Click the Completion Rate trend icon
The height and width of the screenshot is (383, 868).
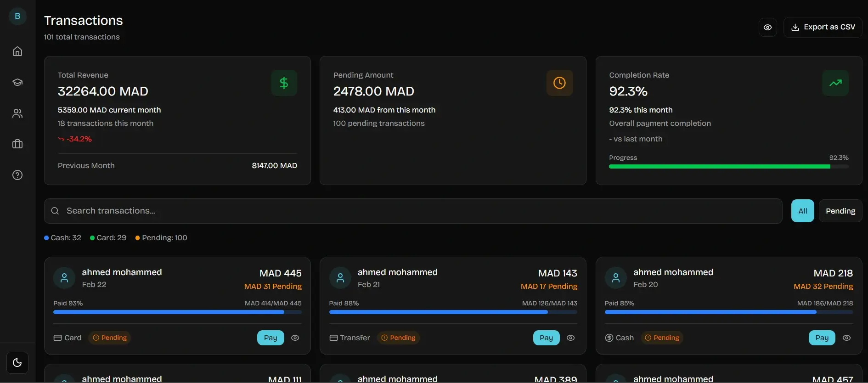(x=835, y=83)
